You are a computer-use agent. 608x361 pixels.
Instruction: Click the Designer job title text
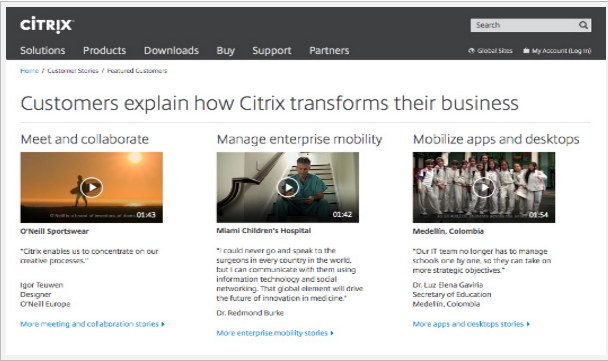[x=36, y=294]
